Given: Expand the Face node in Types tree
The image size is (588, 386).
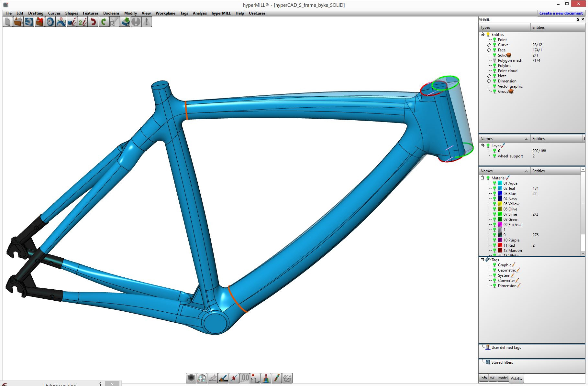Looking at the screenshot, I should coord(489,50).
